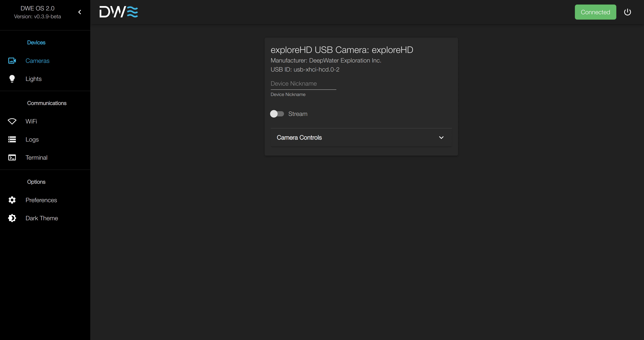
Task: Collapse the sidebar with left chevron
Action: 80,12
